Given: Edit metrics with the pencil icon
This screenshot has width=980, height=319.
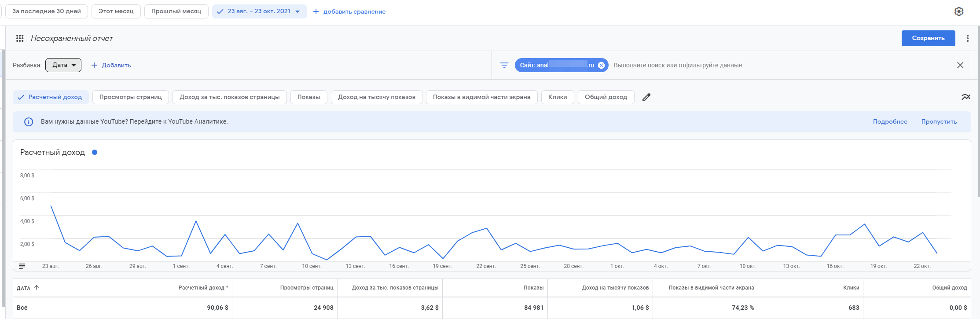Looking at the screenshot, I should pyautogui.click(x=646, y=97).
